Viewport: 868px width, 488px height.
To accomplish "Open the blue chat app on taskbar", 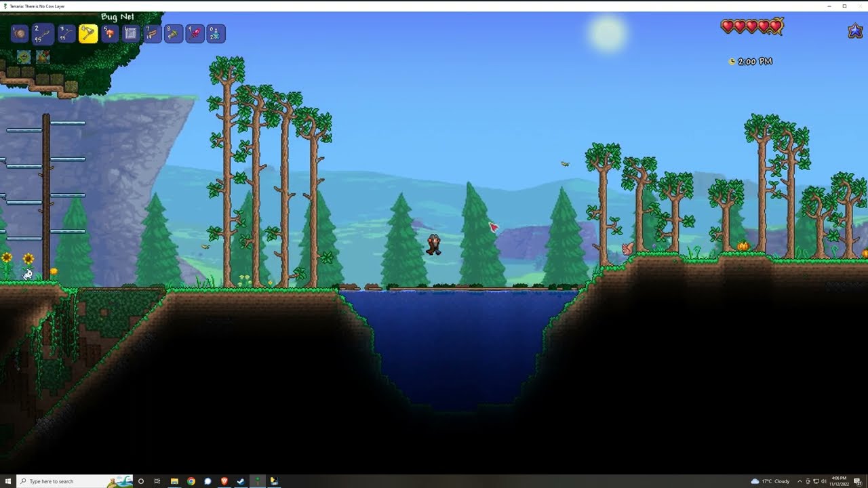I will coord(208,481).
